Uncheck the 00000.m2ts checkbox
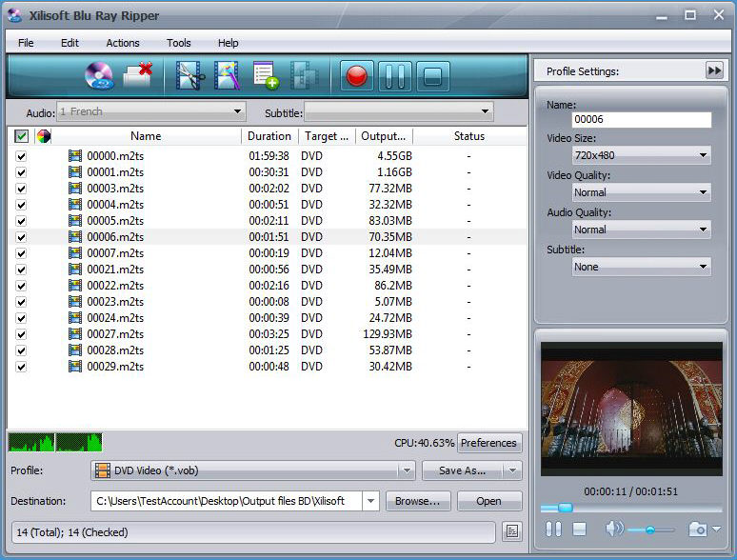The width and height of the screenshot is (737, 560). point(21,156)
